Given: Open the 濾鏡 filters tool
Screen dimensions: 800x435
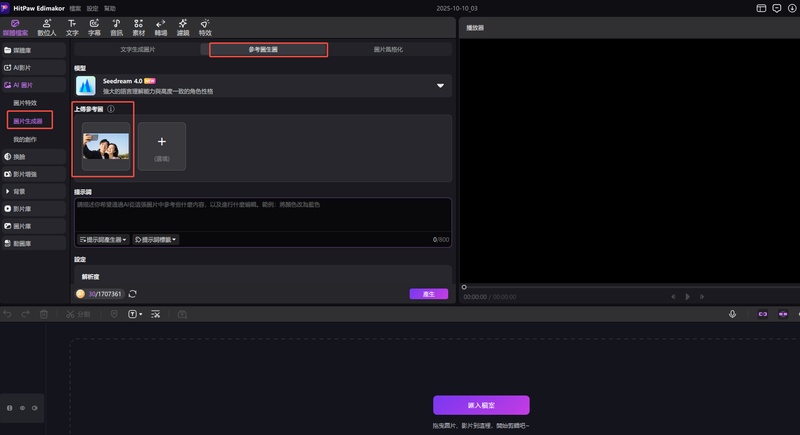Looking at the screenshot, I should pyautogui.click(x=183, y=26).
